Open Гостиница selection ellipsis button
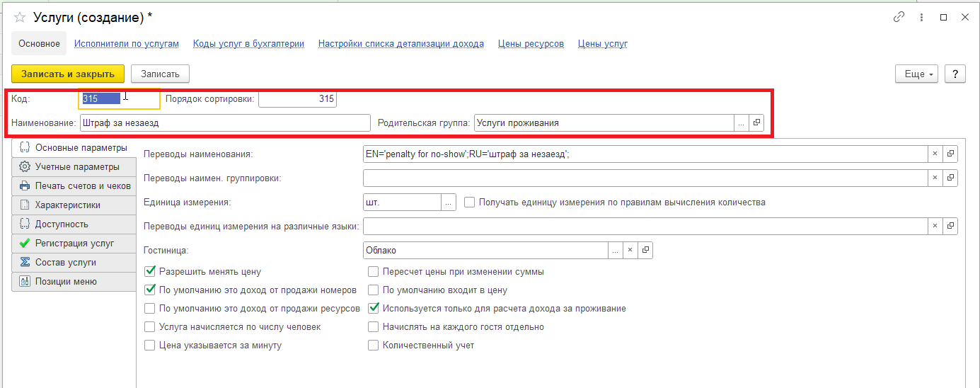This screenshot has width=980, height=388. [616, 250]
